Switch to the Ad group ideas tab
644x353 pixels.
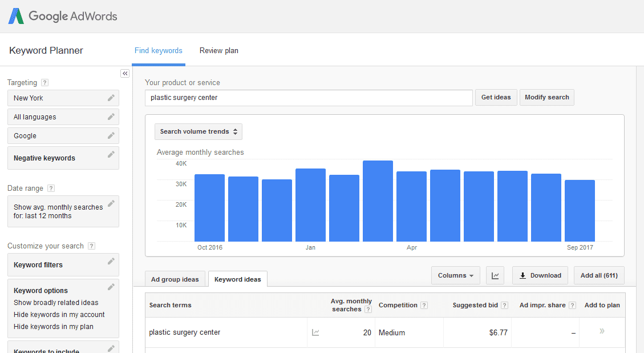[x=175, y=279]
